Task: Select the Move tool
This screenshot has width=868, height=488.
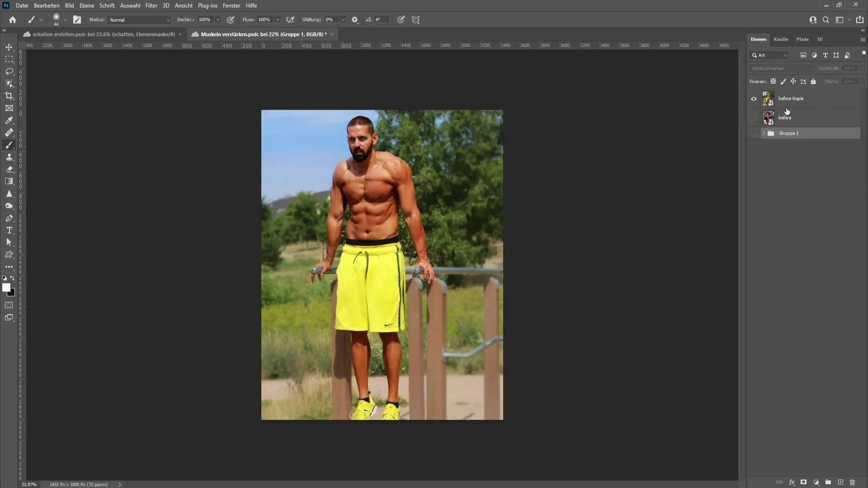Action: coord(9,47)
